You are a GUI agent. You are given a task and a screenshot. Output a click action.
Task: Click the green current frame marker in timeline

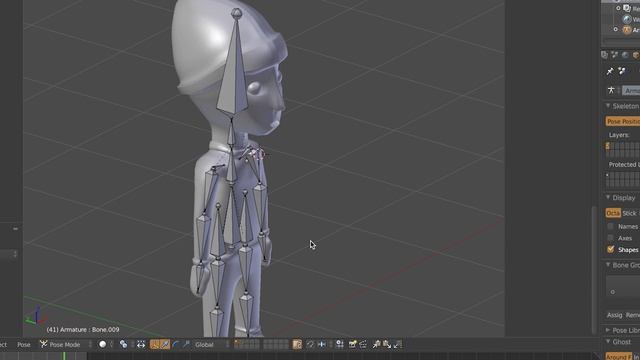point(64,356)
